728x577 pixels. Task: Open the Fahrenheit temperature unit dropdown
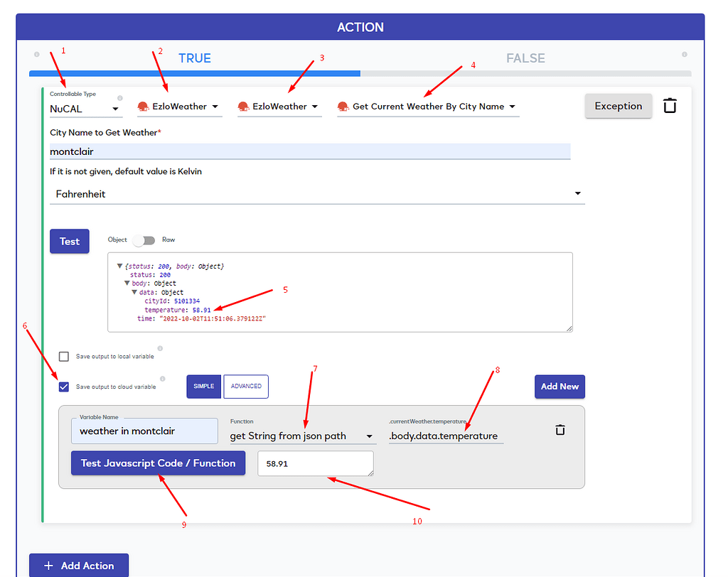(x=578, y=193)
